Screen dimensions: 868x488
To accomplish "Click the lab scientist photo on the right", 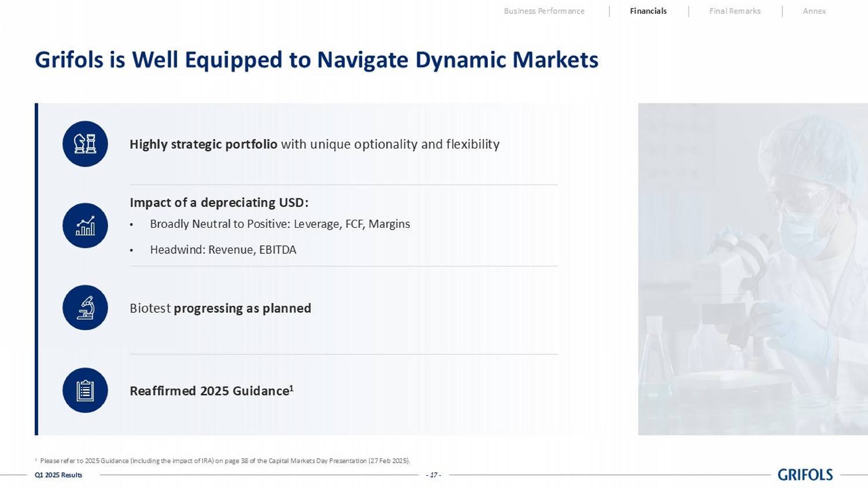I will click(753, 269).
